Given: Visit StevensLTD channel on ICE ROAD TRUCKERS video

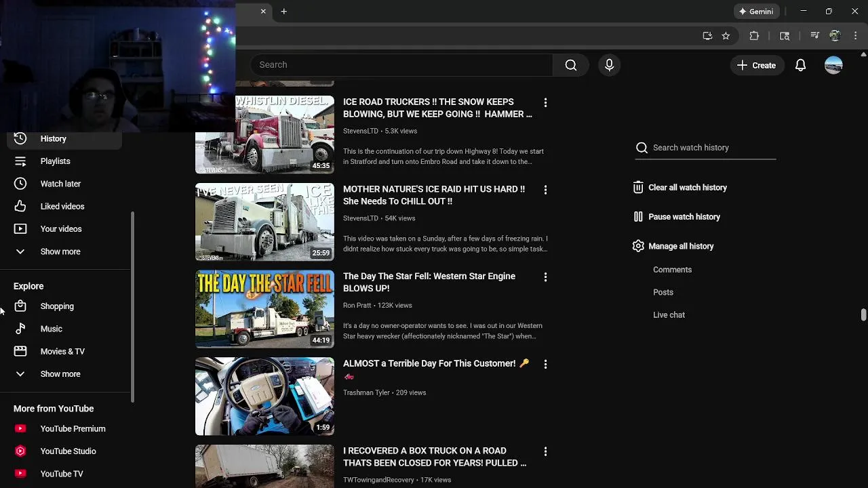Looking at the screenshot, I should point(360,131).
